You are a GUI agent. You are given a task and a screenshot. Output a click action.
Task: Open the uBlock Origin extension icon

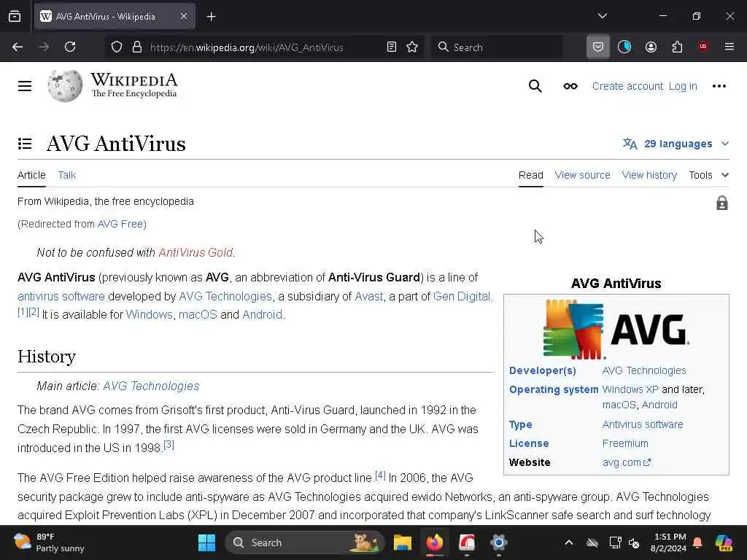(x=703, y=47)
